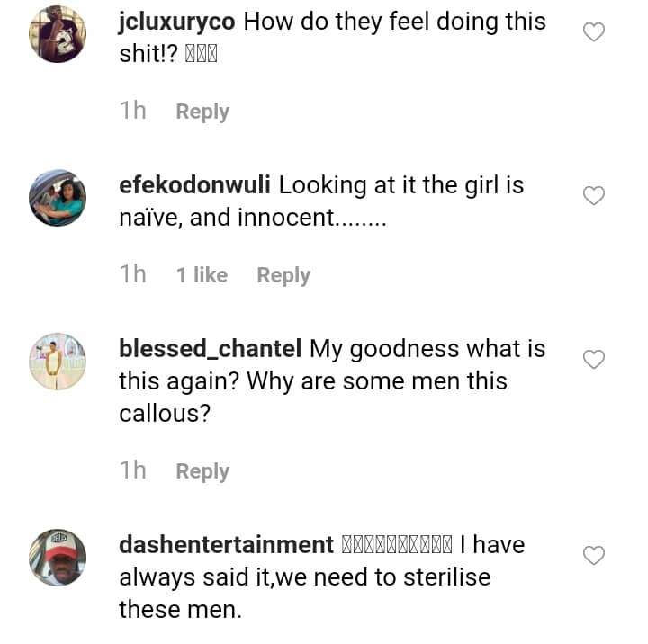Like jcluxuryco's comment with the heart
Image resolution: width=648 pixels, height=644 pixels.
click(x=594, y=33)
